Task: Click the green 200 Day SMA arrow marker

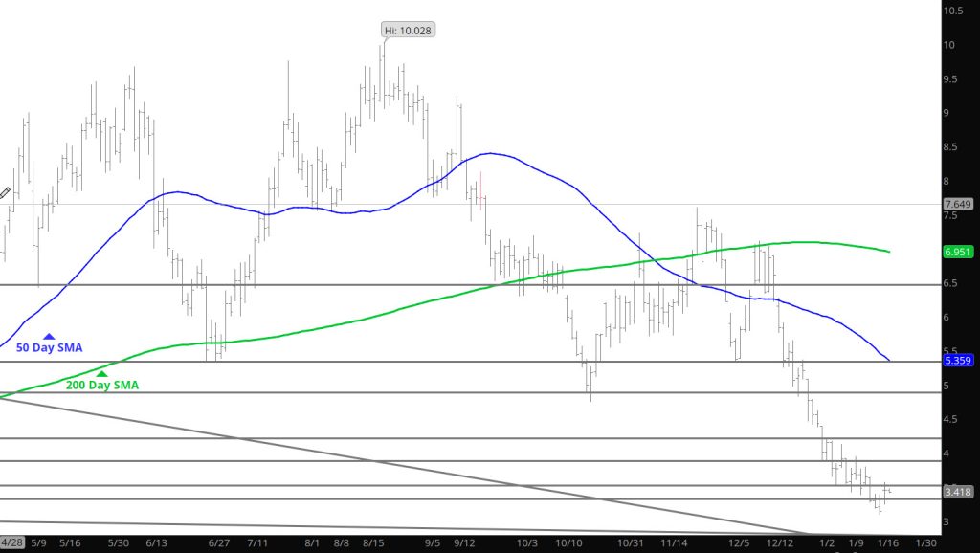Action: pyautogui.click(x=101, y=374)
